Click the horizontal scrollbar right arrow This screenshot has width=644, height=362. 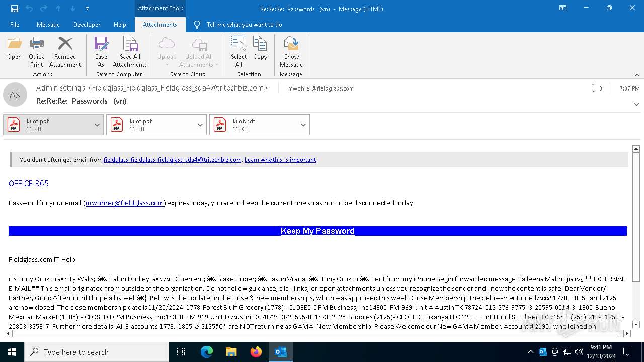(627, 333)
